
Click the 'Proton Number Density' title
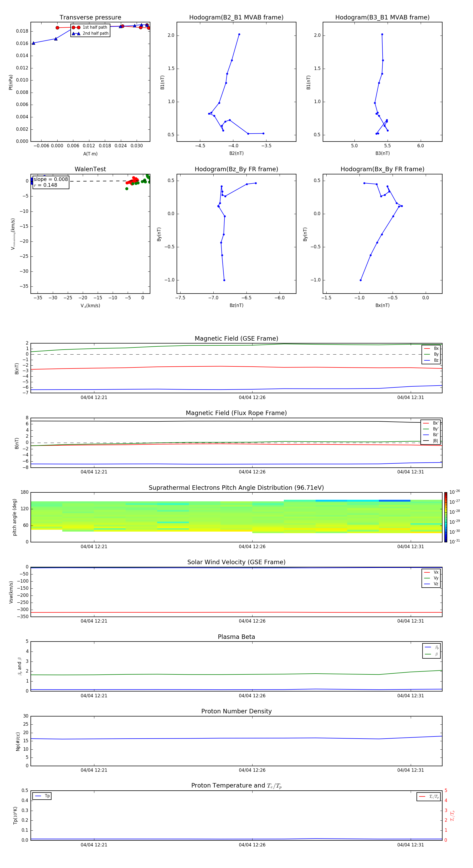tap(236, 711)
